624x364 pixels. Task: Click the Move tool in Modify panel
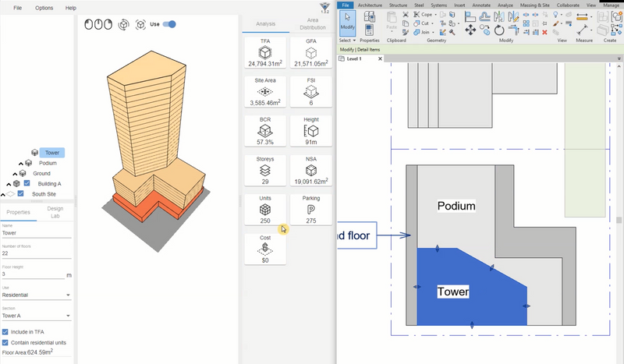click(471, 30)
